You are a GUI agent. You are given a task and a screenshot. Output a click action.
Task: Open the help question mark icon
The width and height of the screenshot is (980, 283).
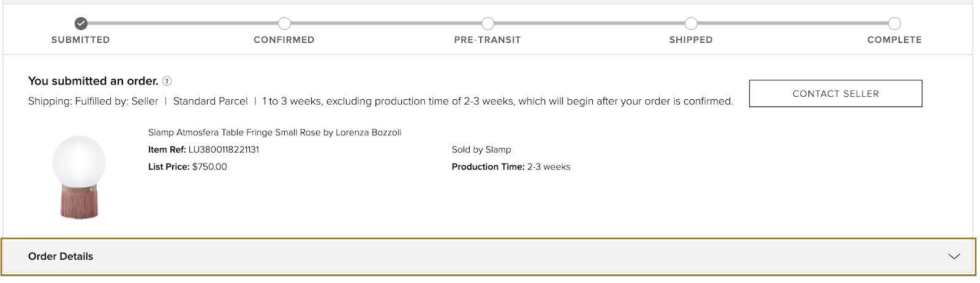pyautogui.click(x=167, y=81)
